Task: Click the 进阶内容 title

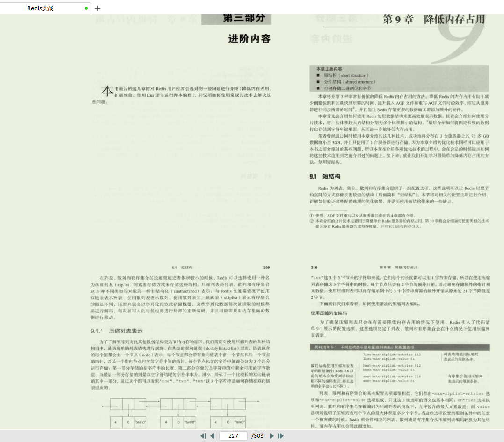Action: (249, 38)
